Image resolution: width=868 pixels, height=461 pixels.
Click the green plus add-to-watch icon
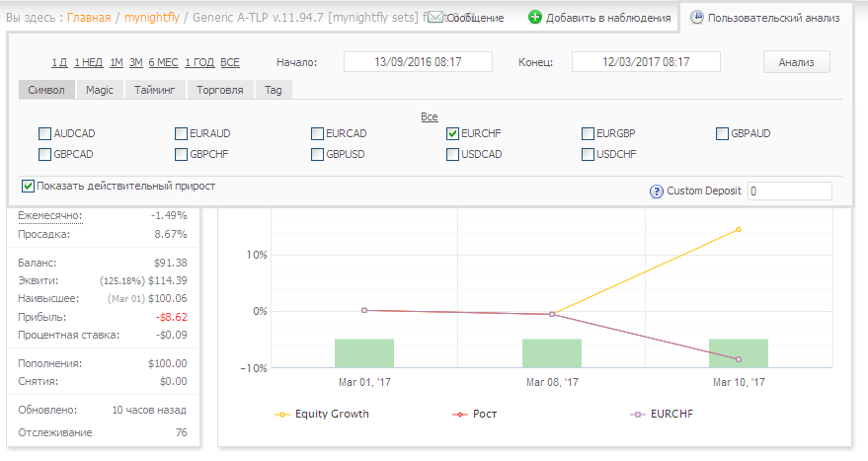pyautogui.click(x=535, y=17)
